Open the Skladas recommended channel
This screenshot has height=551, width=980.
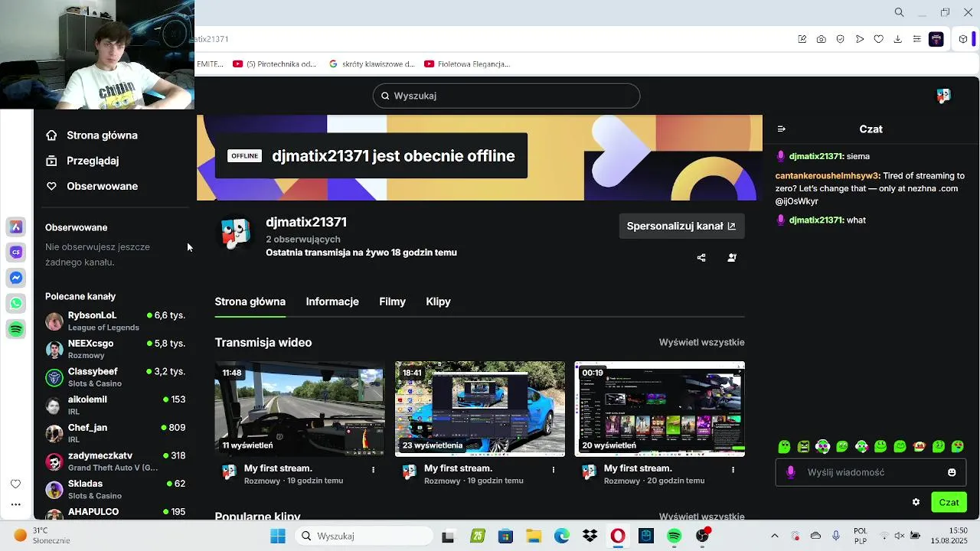coord(115,489)
